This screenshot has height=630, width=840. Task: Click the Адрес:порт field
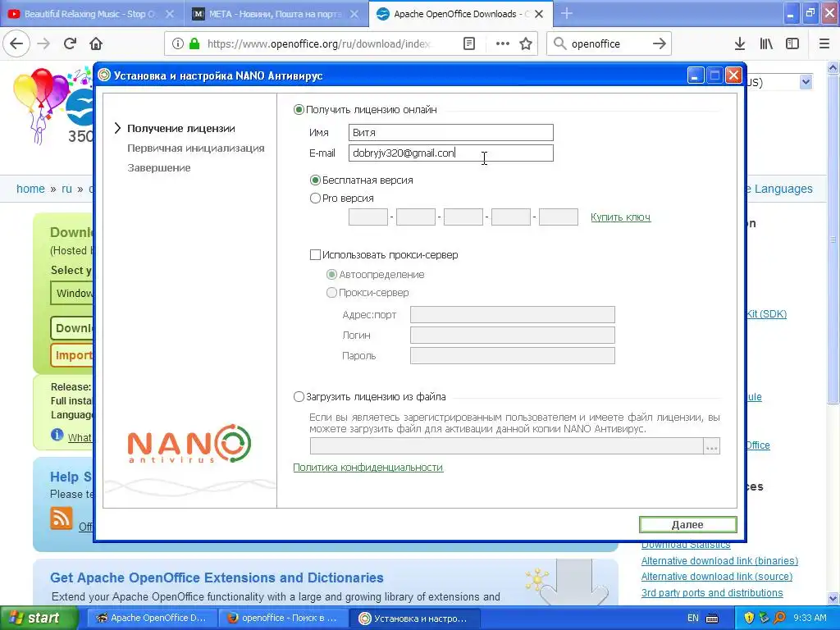(x=512, y=314)
